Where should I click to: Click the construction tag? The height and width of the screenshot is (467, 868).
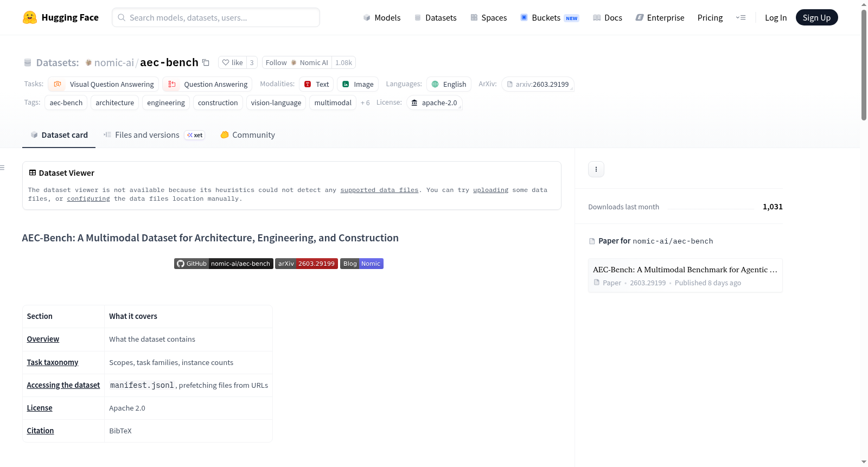218,103
